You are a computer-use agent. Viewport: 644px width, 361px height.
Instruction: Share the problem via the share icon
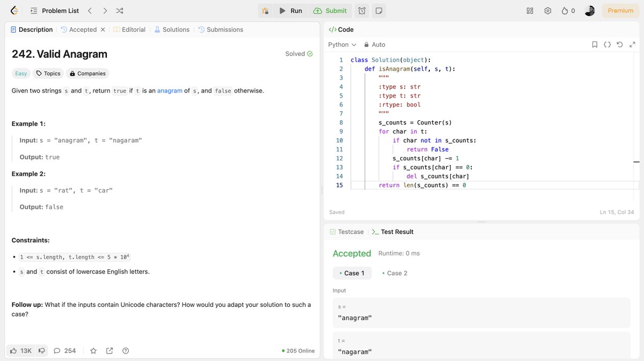point(109,351)
